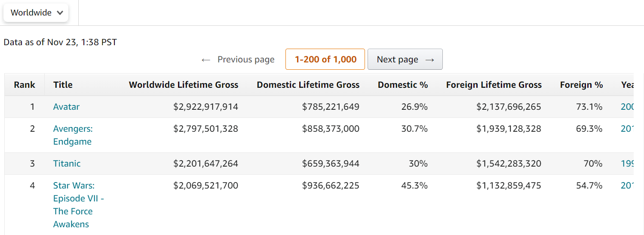Select Titanic's 70% foreign percentage cell

click(593, 164)
